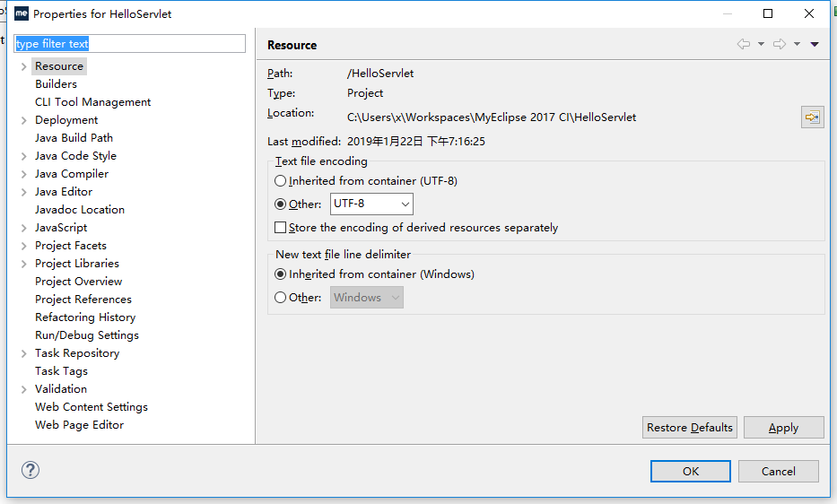Screen dimensions: 837x504
Task: Select Deployment in the tree
Action: (x=66, y=120)
